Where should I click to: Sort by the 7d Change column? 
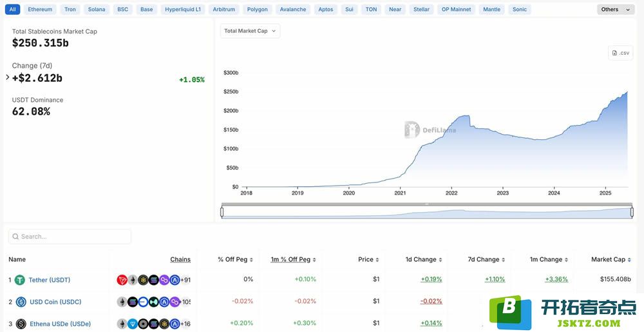click(486, 260)
